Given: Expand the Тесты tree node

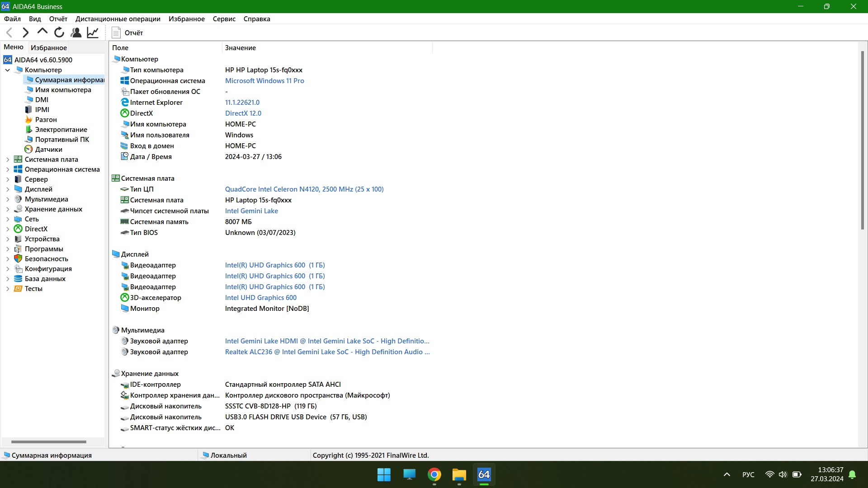Looking at the screenshot, I should click(8, 289).
